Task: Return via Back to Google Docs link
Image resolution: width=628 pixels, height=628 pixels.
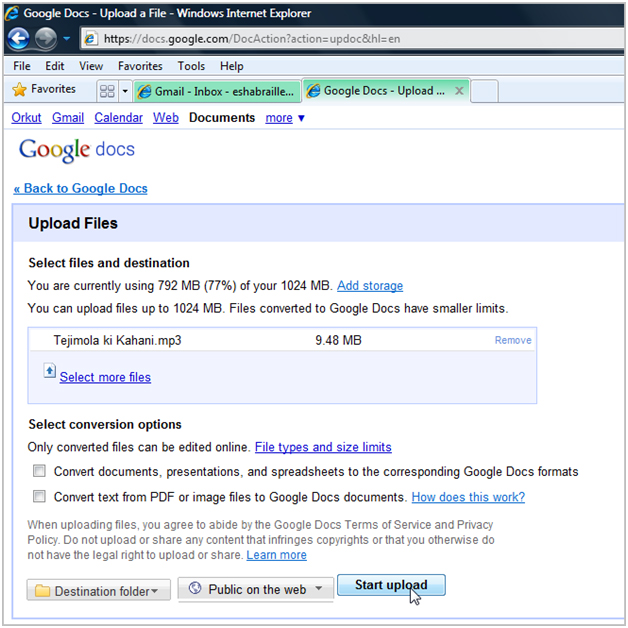Action: tap(81, 188)
